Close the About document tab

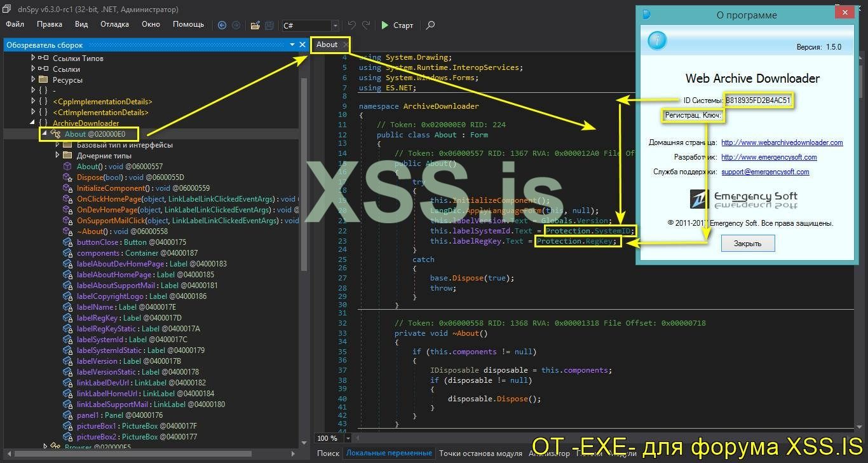[x=345, y=45]
